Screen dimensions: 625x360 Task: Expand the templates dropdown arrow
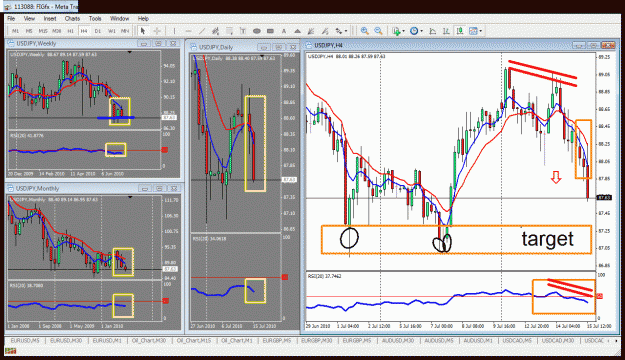point(480,31)
